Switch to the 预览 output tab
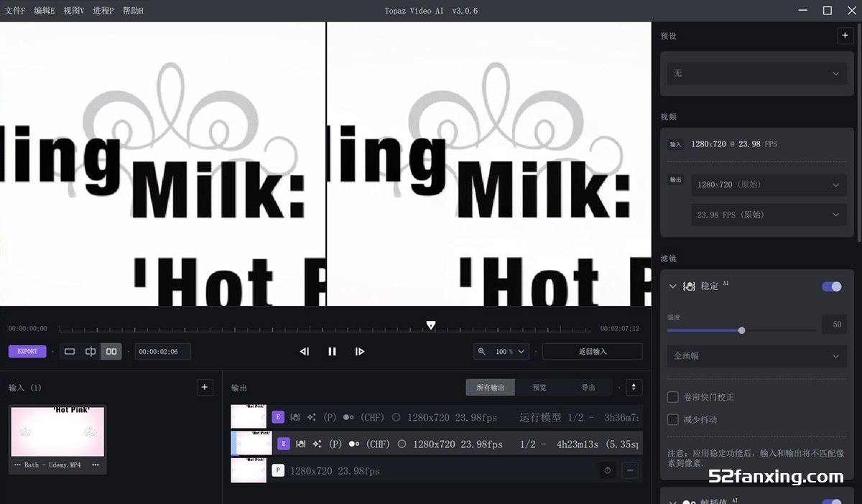Screen dimensions: 862x504 (539, 387)
